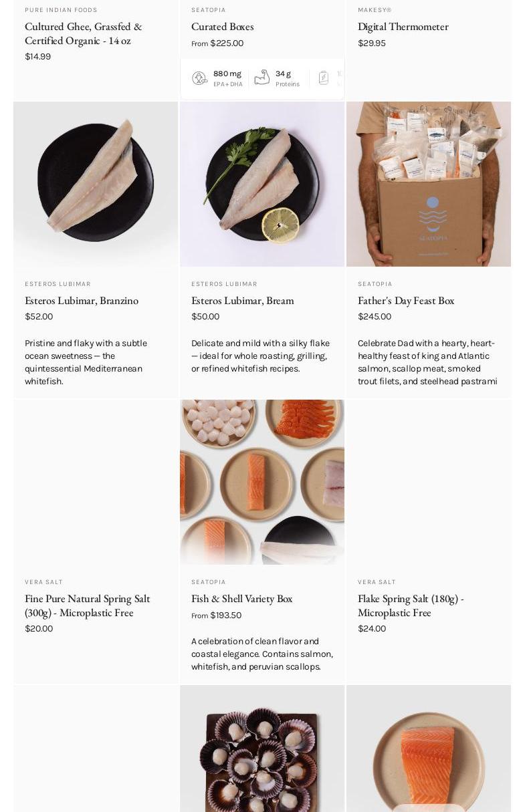Click the 880 mg EPA+DHA nutrition label
525x812 pixels.
[228, 78]
